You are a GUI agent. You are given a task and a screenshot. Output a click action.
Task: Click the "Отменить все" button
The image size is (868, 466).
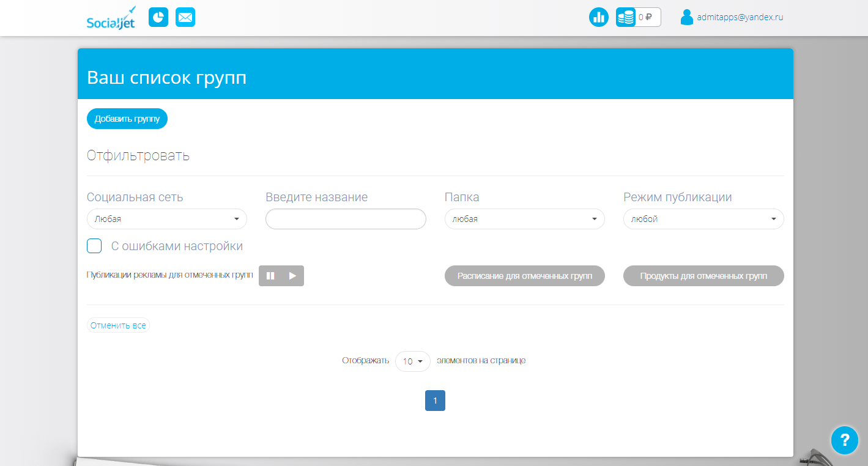(x=118, y=325)
